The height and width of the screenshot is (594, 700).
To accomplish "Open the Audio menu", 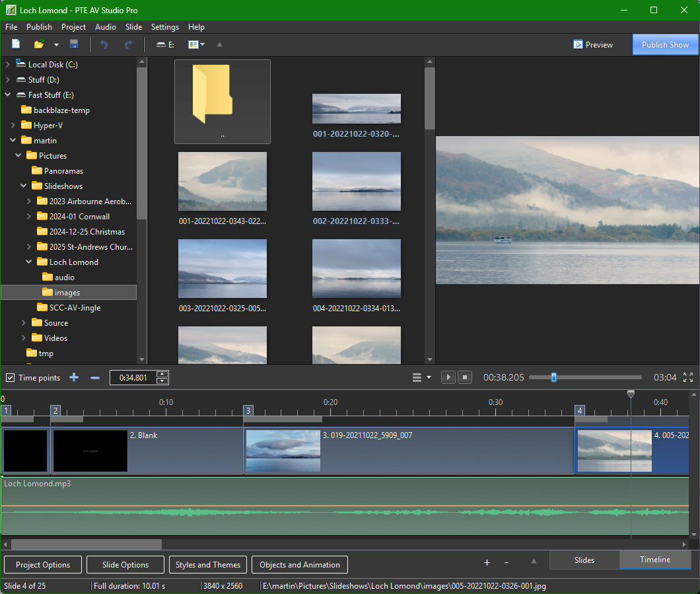I will coord(106,27).
